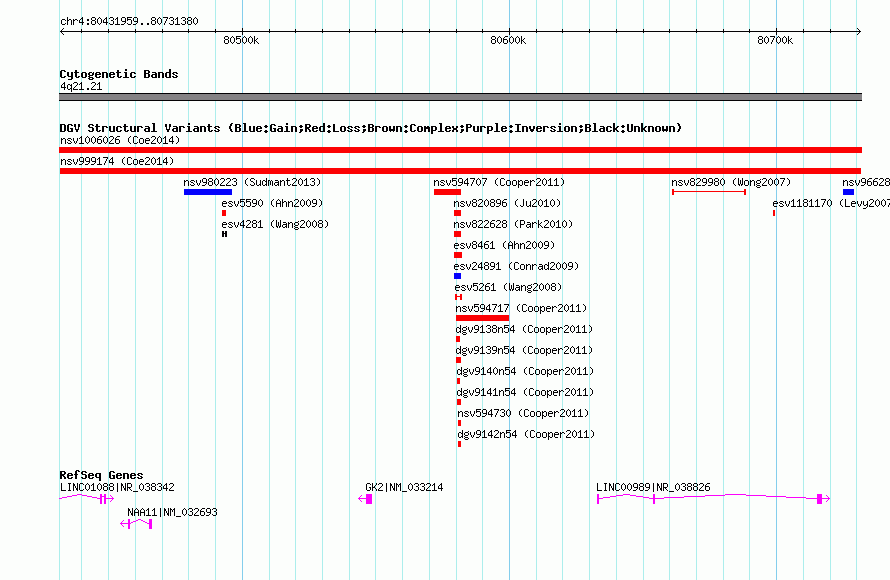Select the NAA11|NM_032693 gene label
This screenshot has width=890, height=580.
[172, 512]
